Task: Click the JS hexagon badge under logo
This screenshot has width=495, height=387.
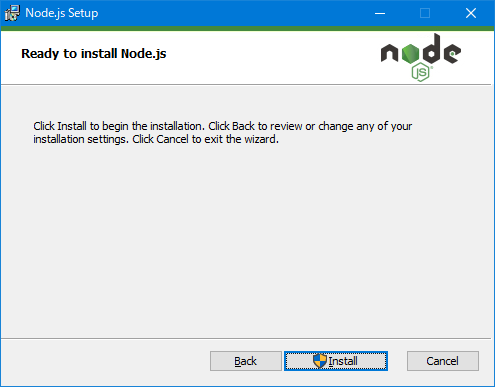Action: click(420, 72)
